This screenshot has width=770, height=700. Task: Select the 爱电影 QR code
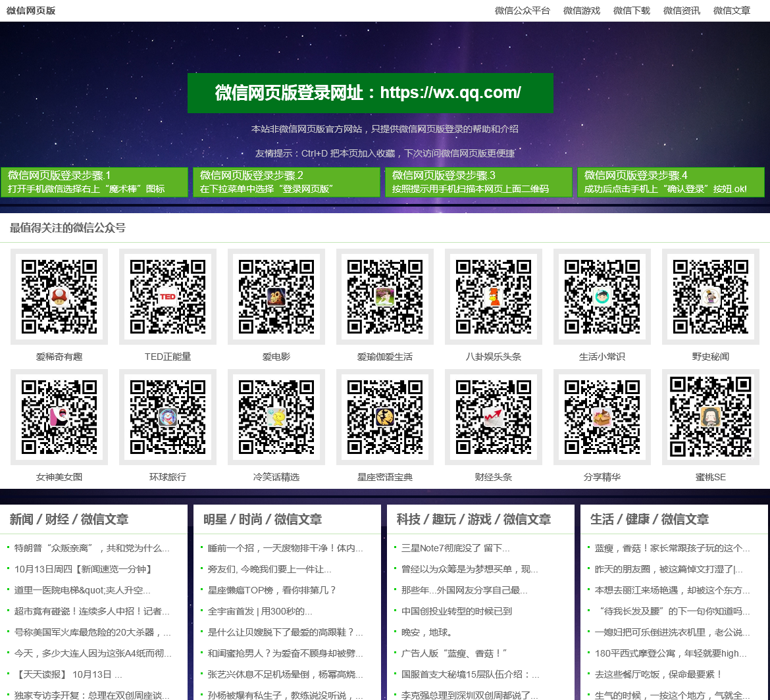(276, 297)
